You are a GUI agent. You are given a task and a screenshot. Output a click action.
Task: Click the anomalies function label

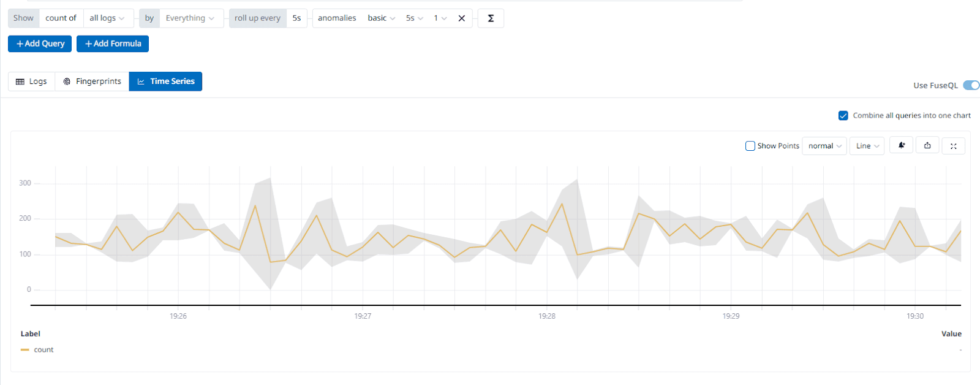337,18
